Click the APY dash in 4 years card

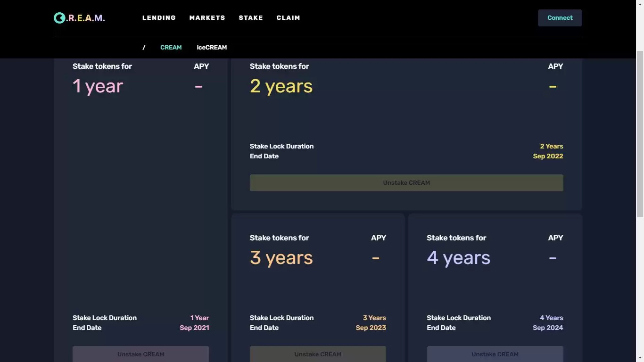tap(553, 258)
